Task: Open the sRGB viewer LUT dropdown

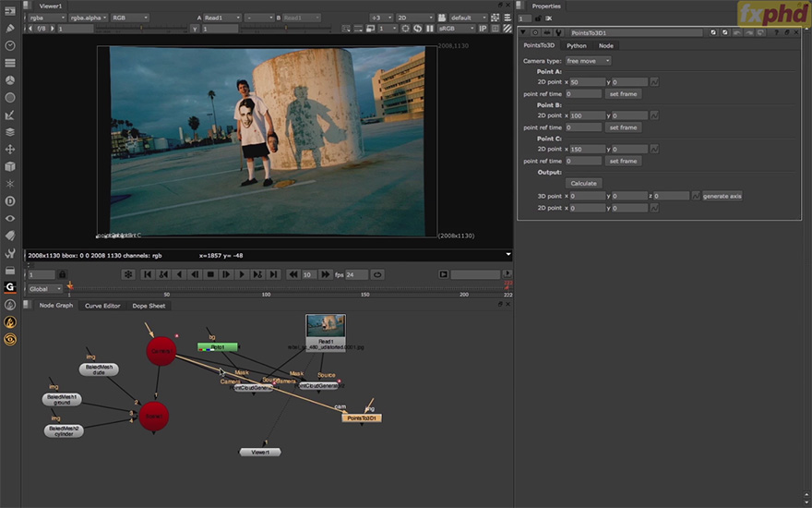Action: click(x=456, y=29)
